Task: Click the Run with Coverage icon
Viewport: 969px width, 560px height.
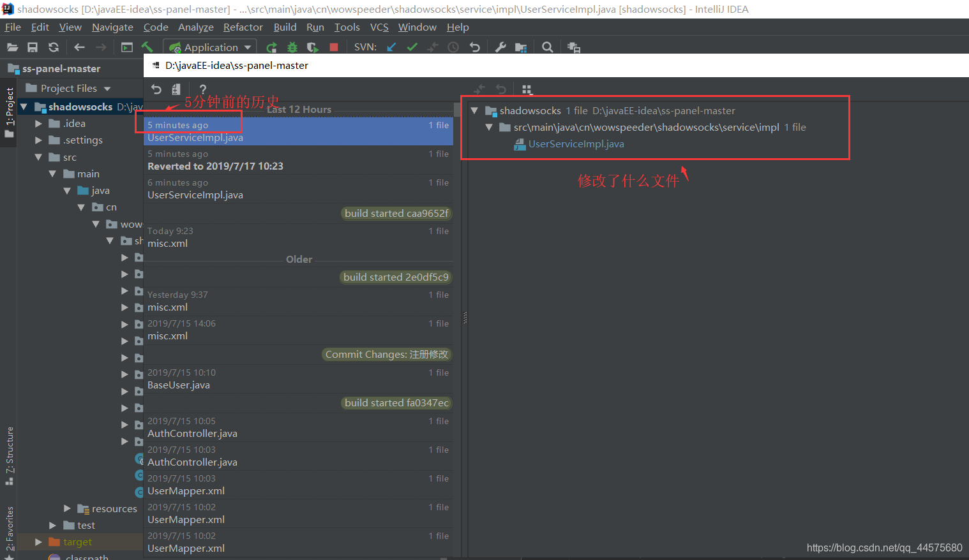Action: (312, 47)
